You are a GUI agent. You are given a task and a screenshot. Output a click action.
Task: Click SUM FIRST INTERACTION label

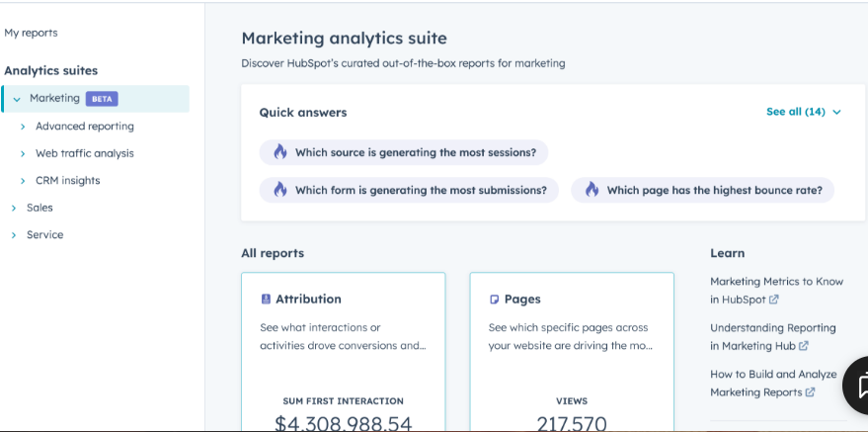(x=344, y=401)
